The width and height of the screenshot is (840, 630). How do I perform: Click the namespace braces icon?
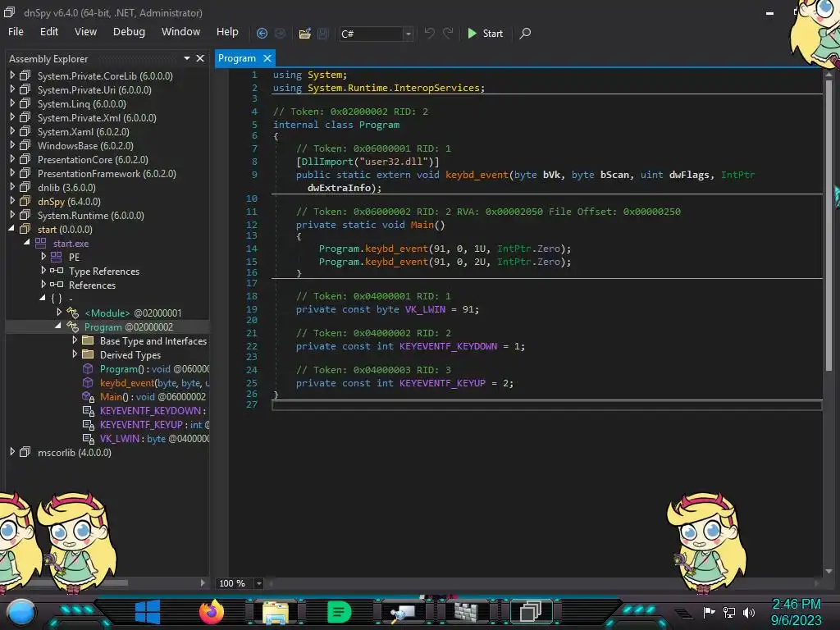pos(57,299)
